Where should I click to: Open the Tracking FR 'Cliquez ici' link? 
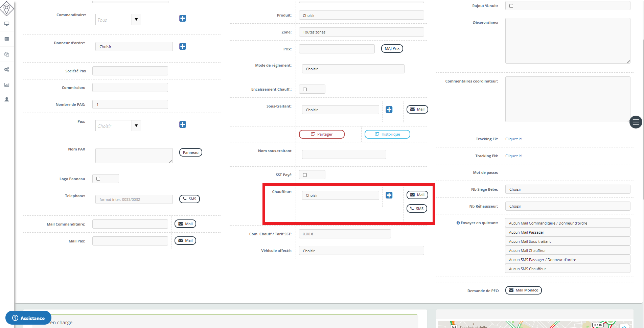[x=513, y=139]
